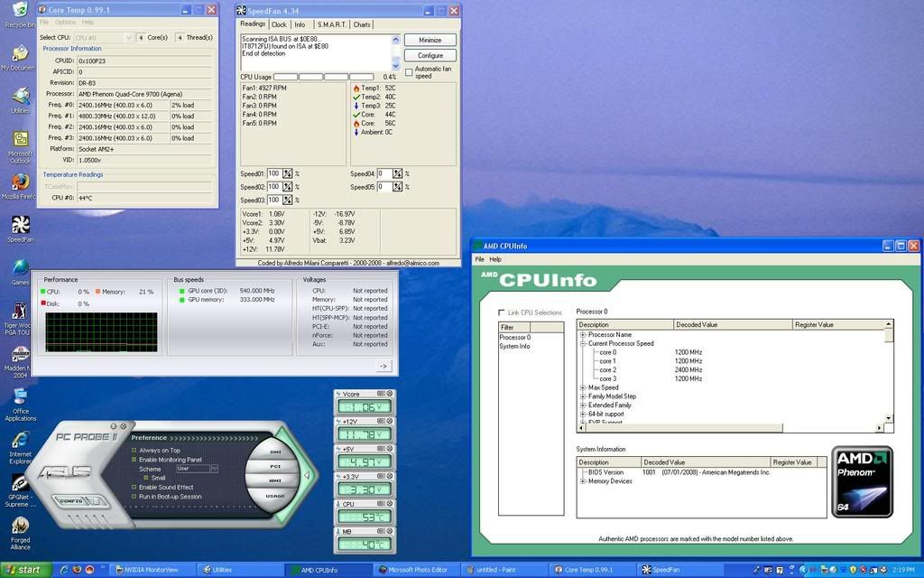Launch Mozilla Firefox from the desktop icon
The width and height of the screenshot is (924, 578).
21,182
